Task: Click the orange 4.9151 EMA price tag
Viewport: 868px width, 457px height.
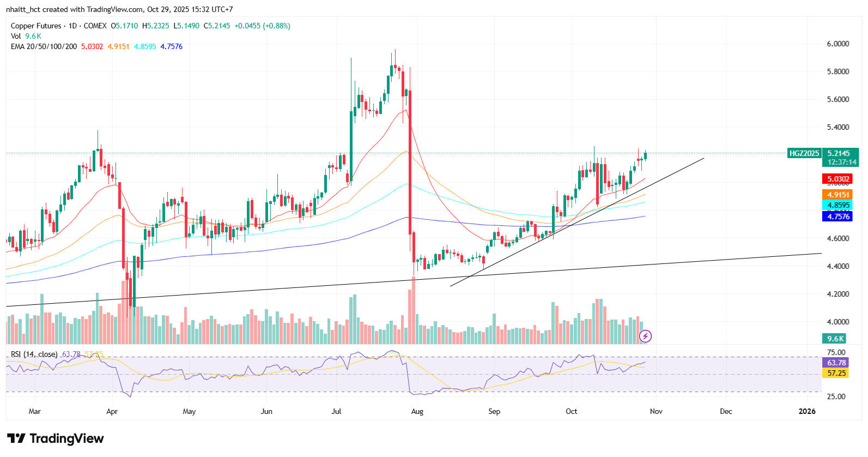Action: pos(837,195)
